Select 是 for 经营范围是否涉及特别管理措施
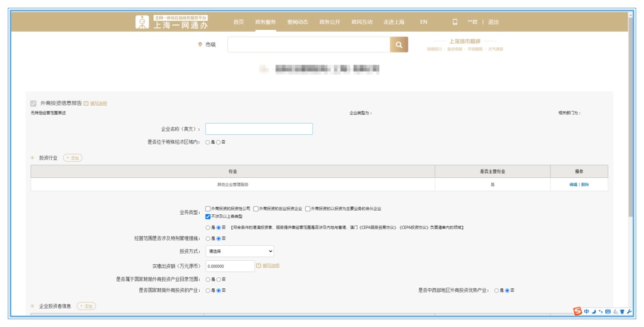Viewport: 644px width, 327px height. tap(208, 239)
